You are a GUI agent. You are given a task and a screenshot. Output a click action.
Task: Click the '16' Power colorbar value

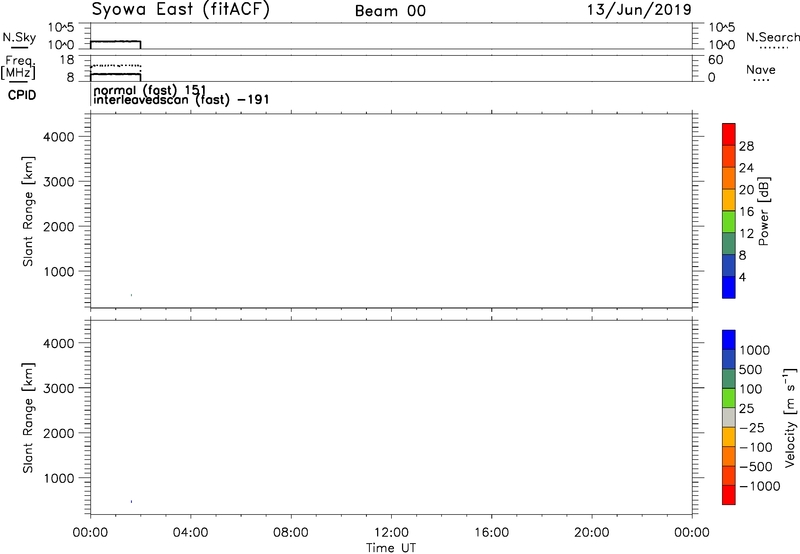tap(746, 212)
